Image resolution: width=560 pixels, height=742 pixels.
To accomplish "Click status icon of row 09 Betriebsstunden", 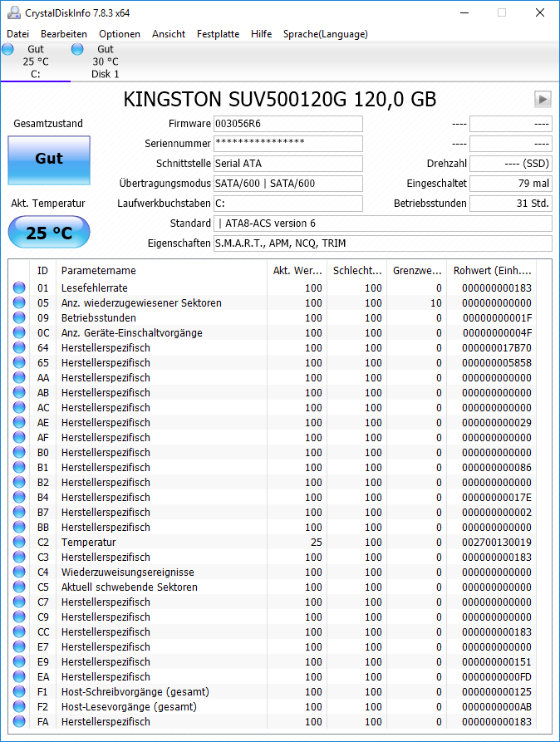I will point(19,317).
